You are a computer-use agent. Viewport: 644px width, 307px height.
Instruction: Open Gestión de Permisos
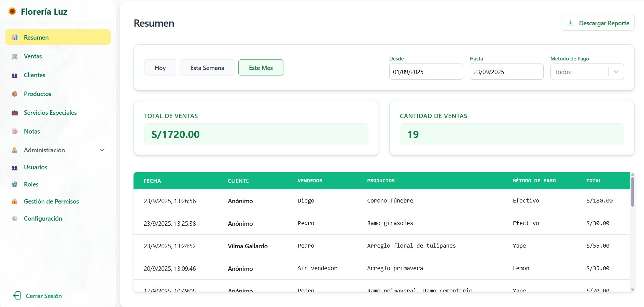pos(51,201)
